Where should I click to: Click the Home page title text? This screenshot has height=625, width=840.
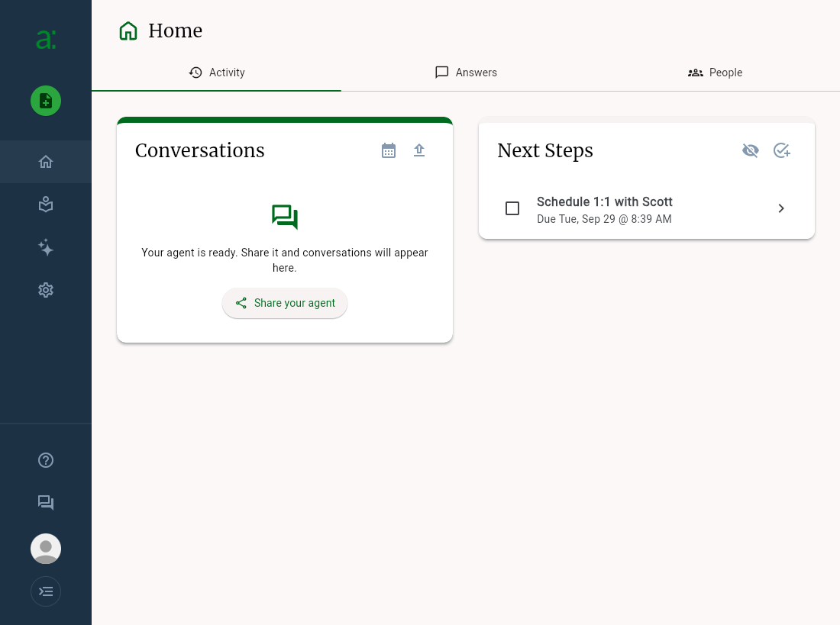click(x=175, y=31)
